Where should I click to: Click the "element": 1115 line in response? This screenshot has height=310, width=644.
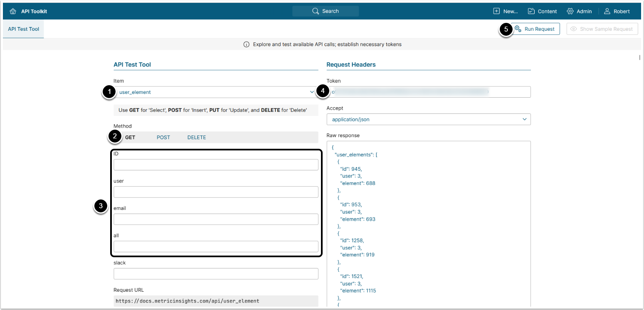tap(358, 291)
